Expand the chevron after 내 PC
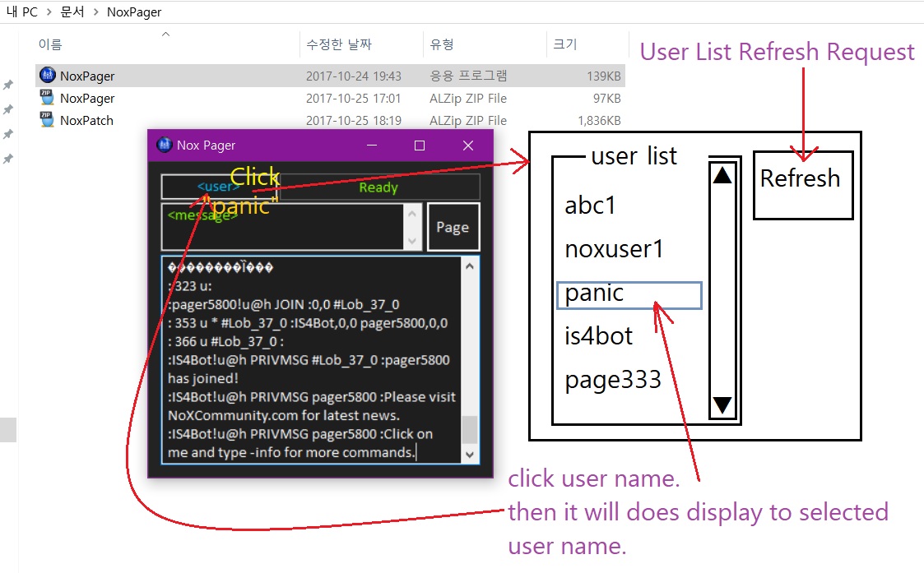 click(49, 12)
